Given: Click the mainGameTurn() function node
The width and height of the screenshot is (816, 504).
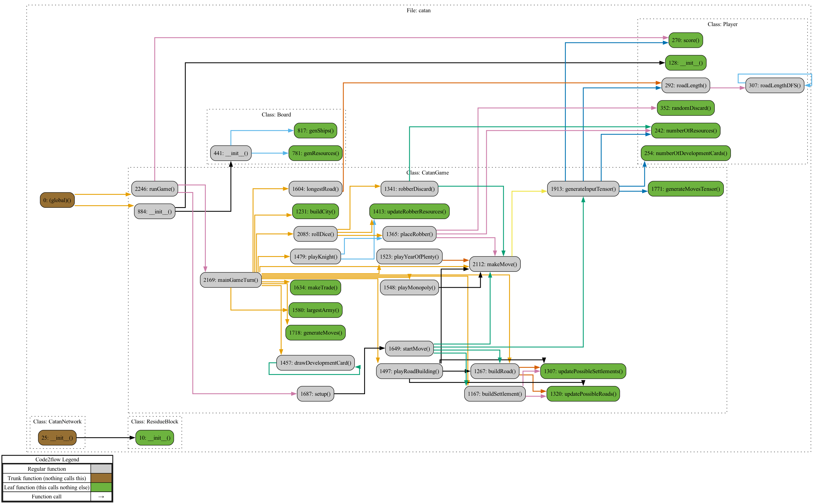Looking at the screenshot, I should coord(230,280).
